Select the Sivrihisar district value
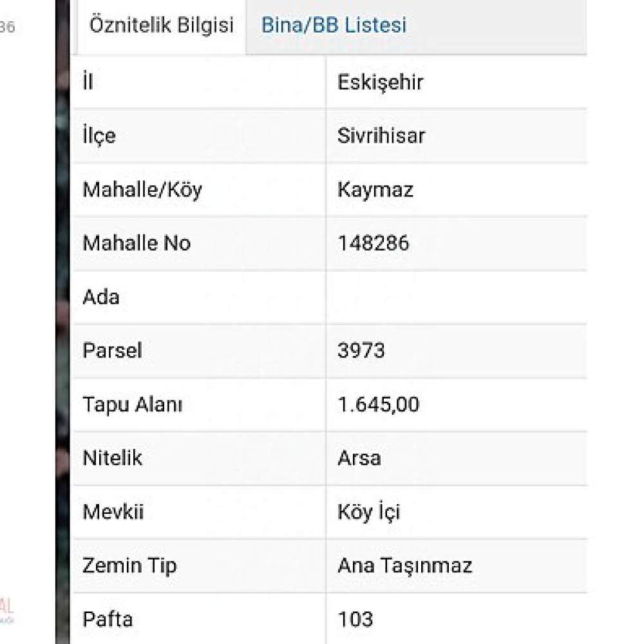The height and width of the screenshot is (644, 644). (x=381, y=136)
